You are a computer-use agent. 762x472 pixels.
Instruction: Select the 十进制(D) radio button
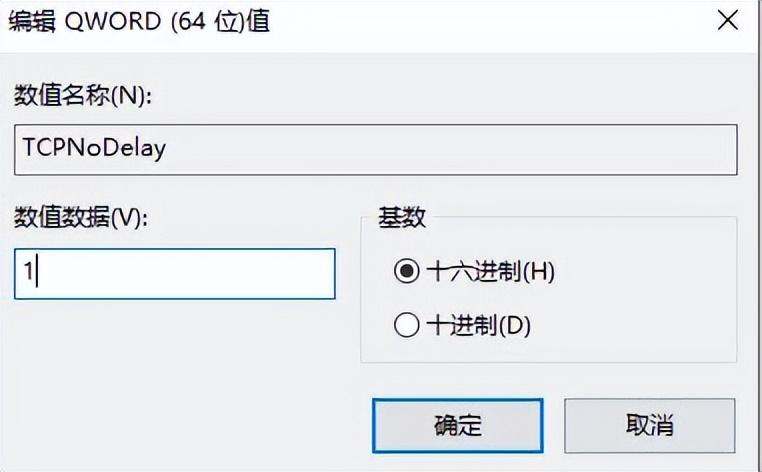tap(408, 324)
